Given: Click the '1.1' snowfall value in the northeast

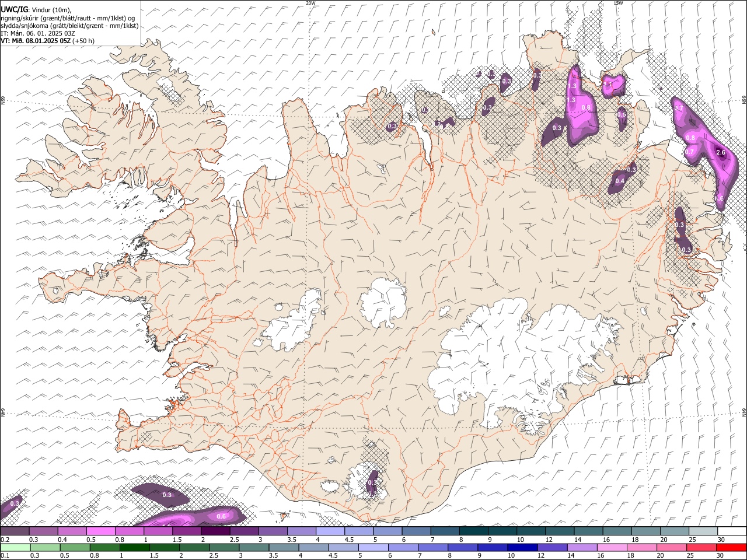Looking at the screenshot, I should [x=608, y=85].
